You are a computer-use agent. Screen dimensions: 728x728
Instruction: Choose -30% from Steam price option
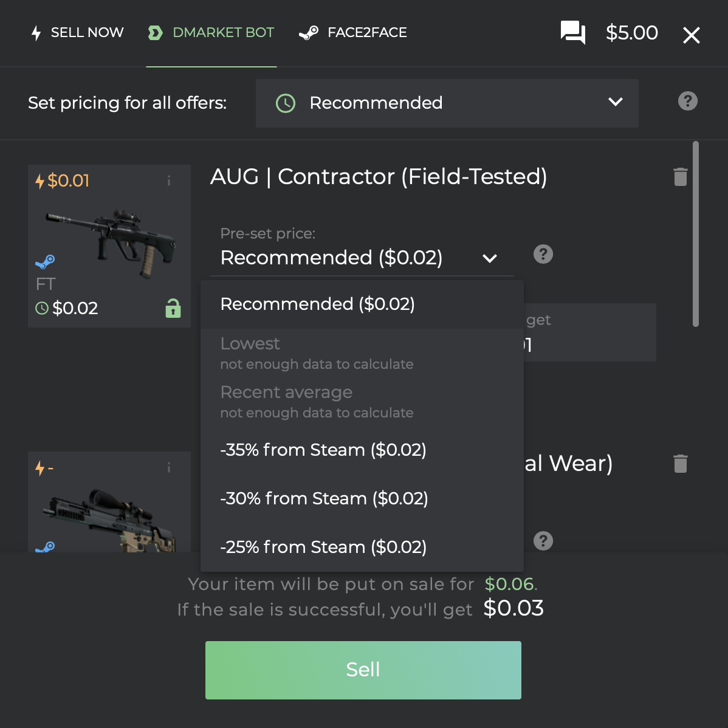(x=362, y=499)
